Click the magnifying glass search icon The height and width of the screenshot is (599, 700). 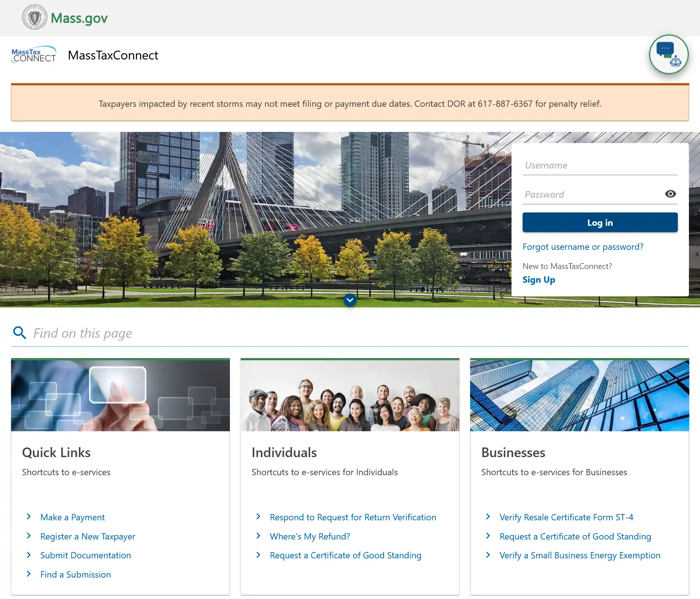pyautogui.click(x=20, y=333)
